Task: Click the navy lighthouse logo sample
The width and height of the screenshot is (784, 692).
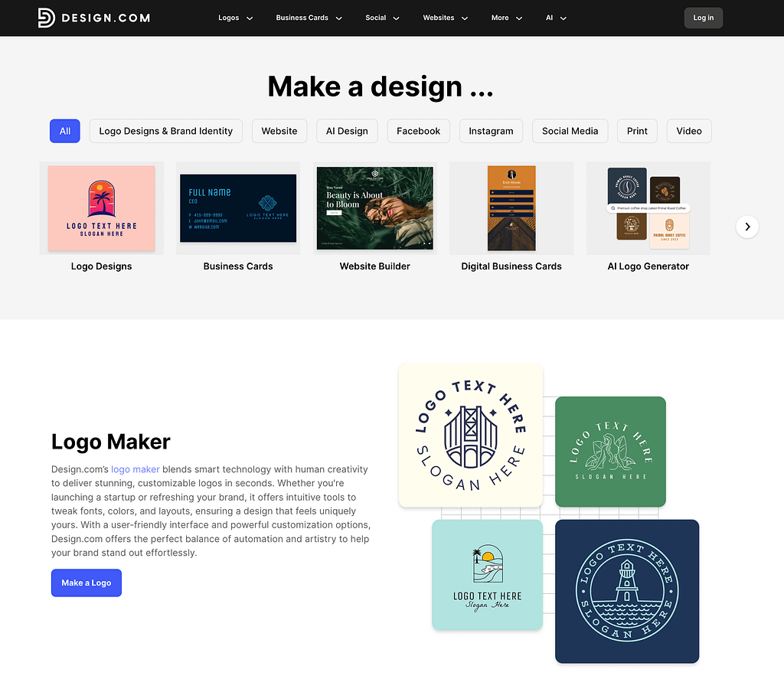Action: [626, 591]
